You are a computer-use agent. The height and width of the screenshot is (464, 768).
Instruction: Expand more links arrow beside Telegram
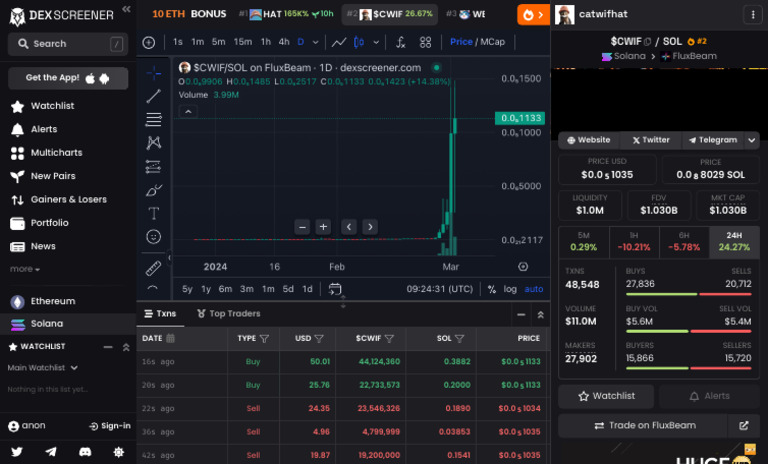(752, 140)
